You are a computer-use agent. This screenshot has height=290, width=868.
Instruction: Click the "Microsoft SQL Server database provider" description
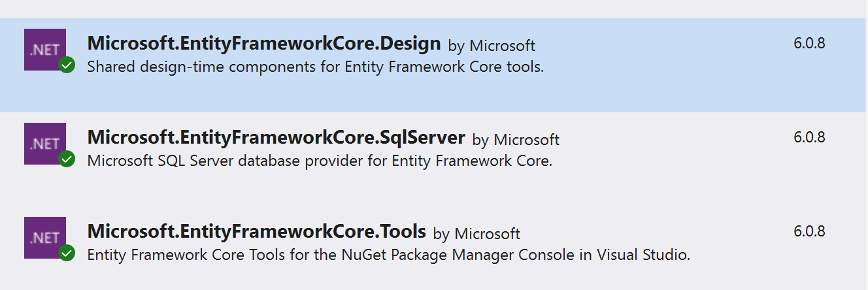point(320,161)
